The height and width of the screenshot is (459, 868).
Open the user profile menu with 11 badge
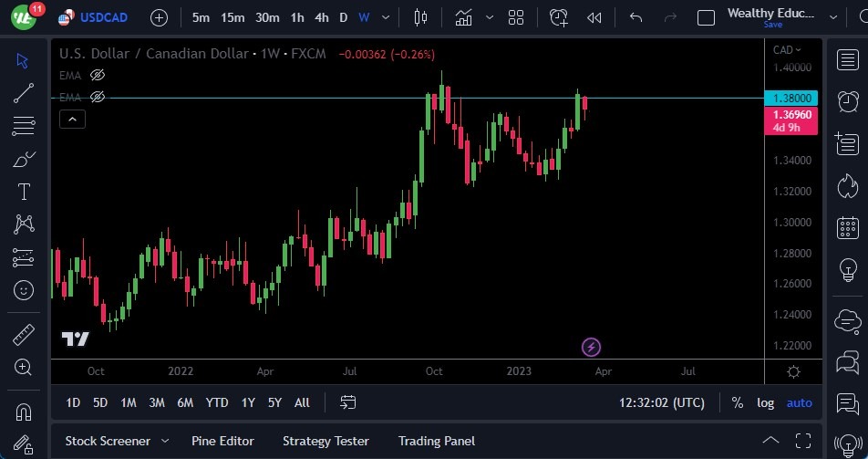pos(26,16)
